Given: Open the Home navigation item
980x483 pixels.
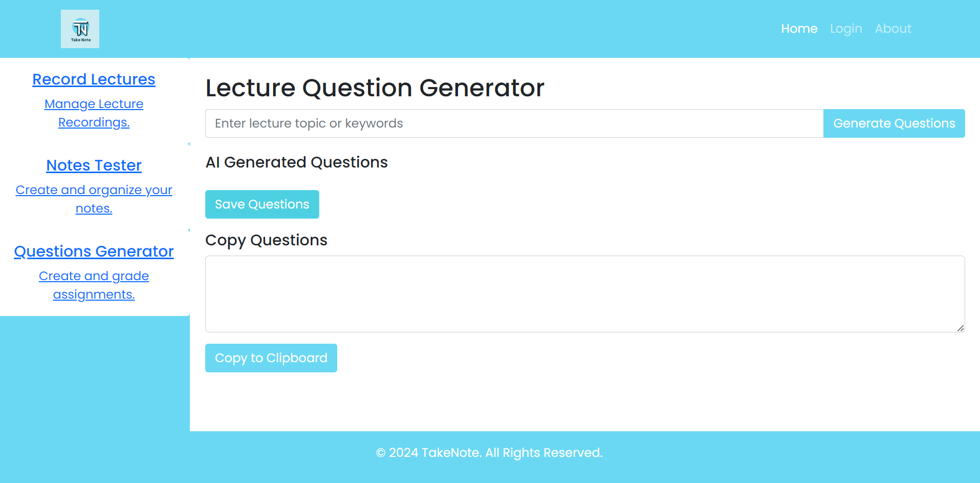Looking at the screenshot, I should coord(799,29).
